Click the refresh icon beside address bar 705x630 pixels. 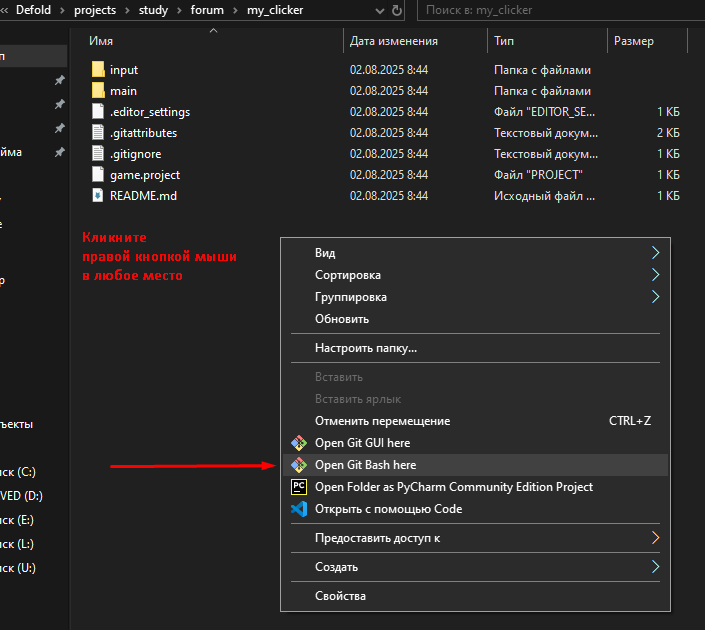coord(398,11)
